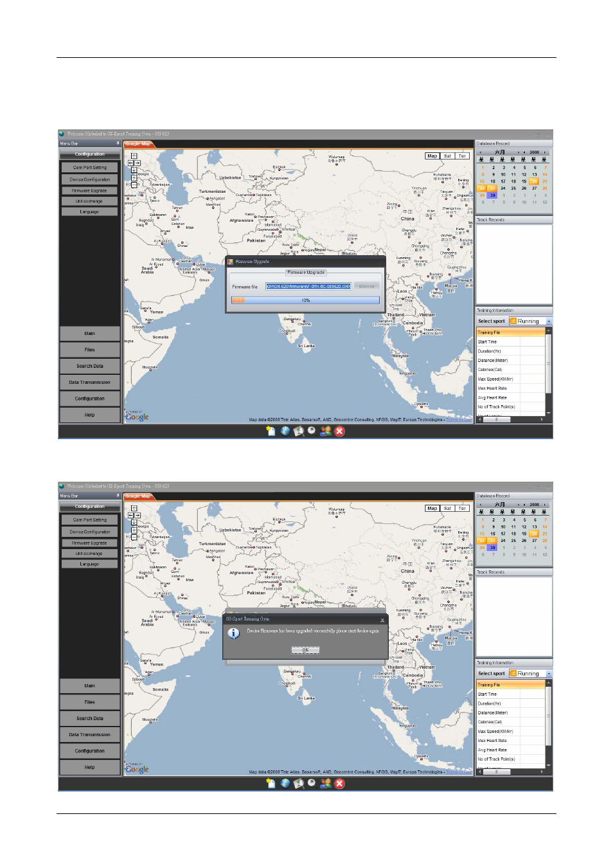The width and height of the screenshot is (613, 868).
Task: Click the red X icon in top screenshot toolbar
Action: pos(340,431)
